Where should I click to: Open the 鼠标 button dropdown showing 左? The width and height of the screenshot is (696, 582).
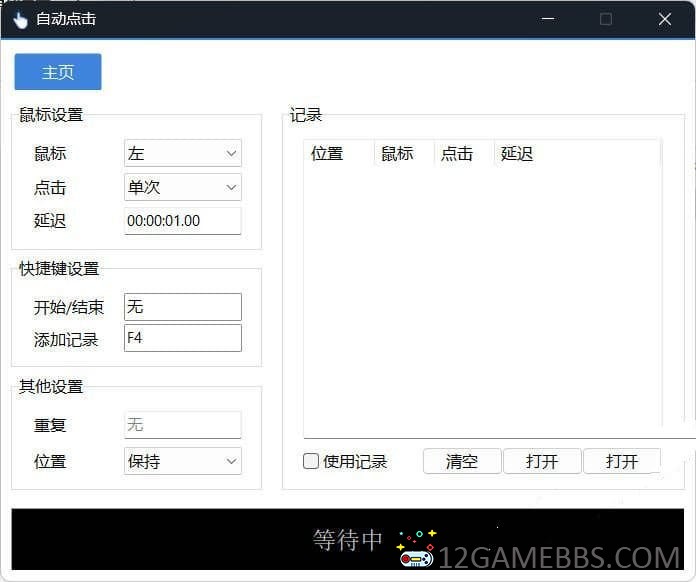tap(182, 154)
